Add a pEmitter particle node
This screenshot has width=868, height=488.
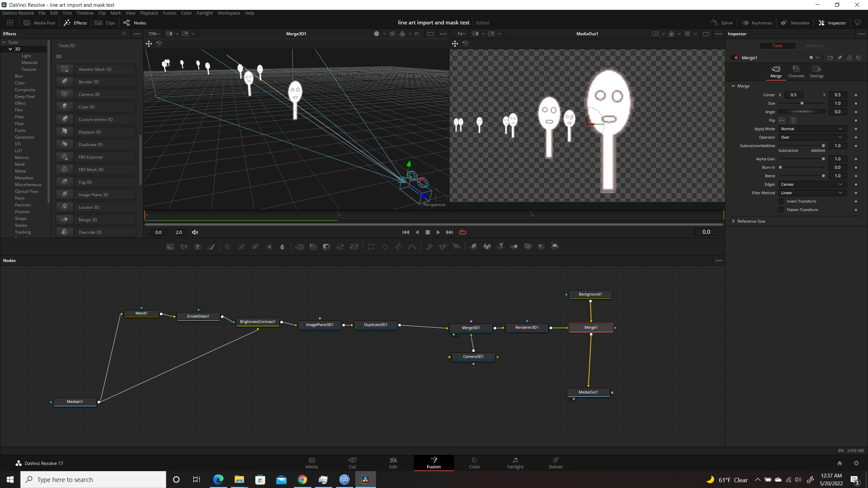click(x=429, y=247)
